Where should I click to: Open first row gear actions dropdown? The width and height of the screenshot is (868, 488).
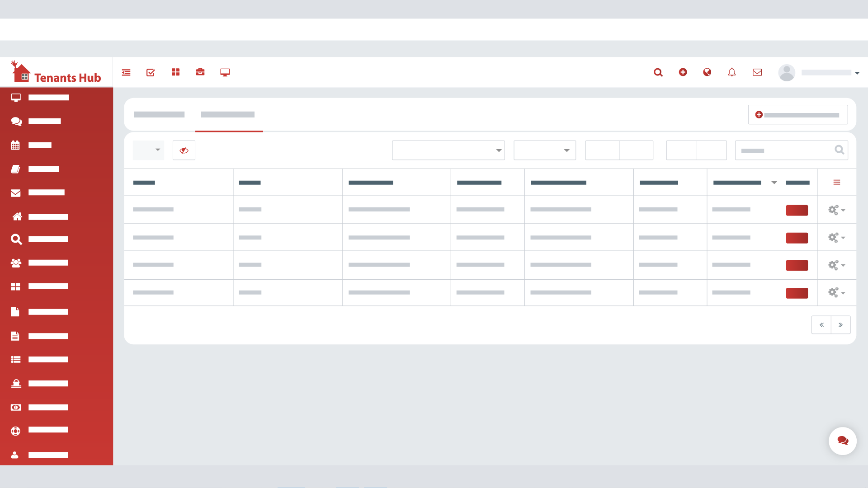click(x=836, y=210)
